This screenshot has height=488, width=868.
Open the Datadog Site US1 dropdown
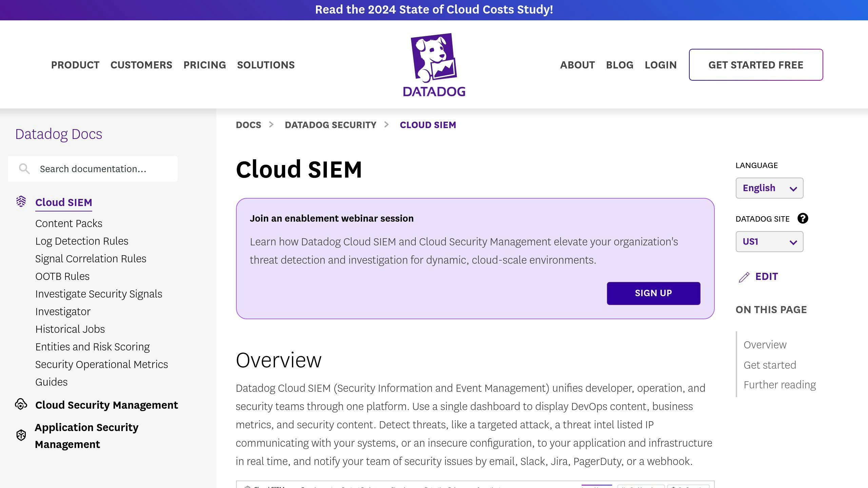[769, 242]
